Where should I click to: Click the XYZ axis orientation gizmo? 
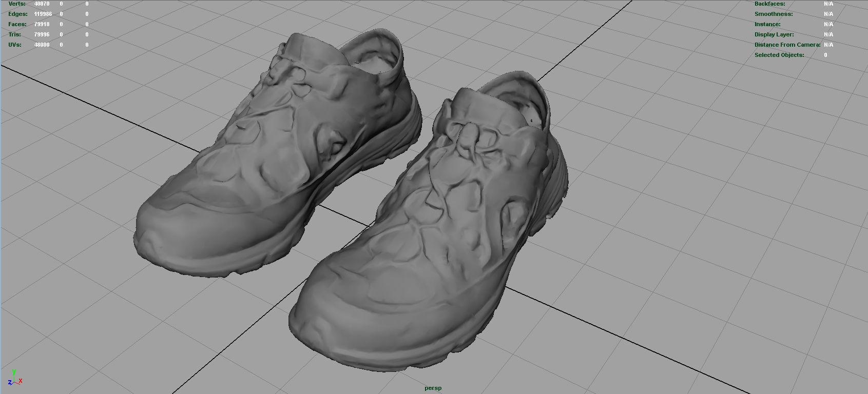point(15,378)
